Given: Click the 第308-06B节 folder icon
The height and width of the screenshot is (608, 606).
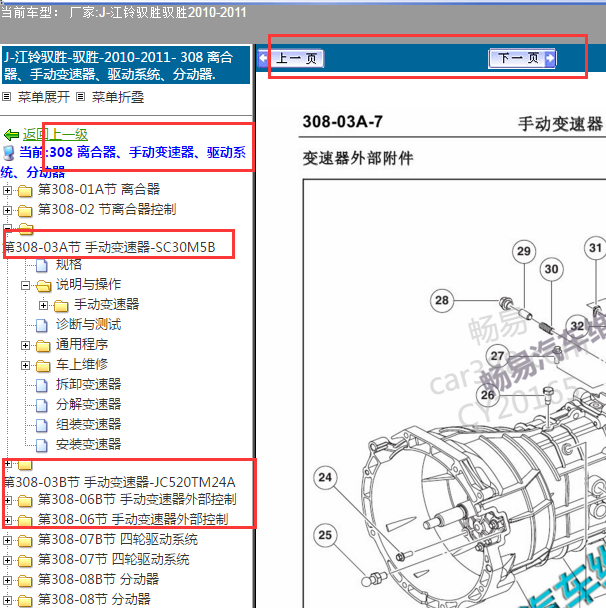Looking at the screenshot, I should 25,501.
